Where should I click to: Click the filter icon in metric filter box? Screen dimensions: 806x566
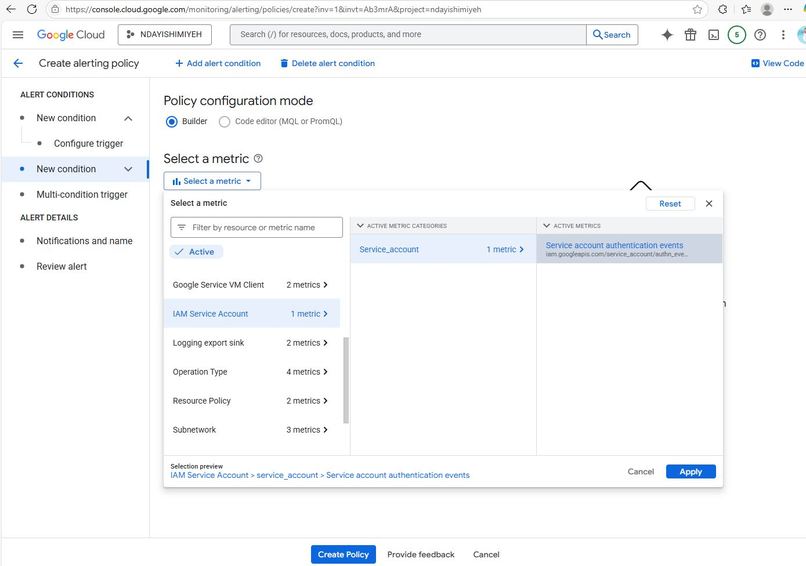[181, 227]
